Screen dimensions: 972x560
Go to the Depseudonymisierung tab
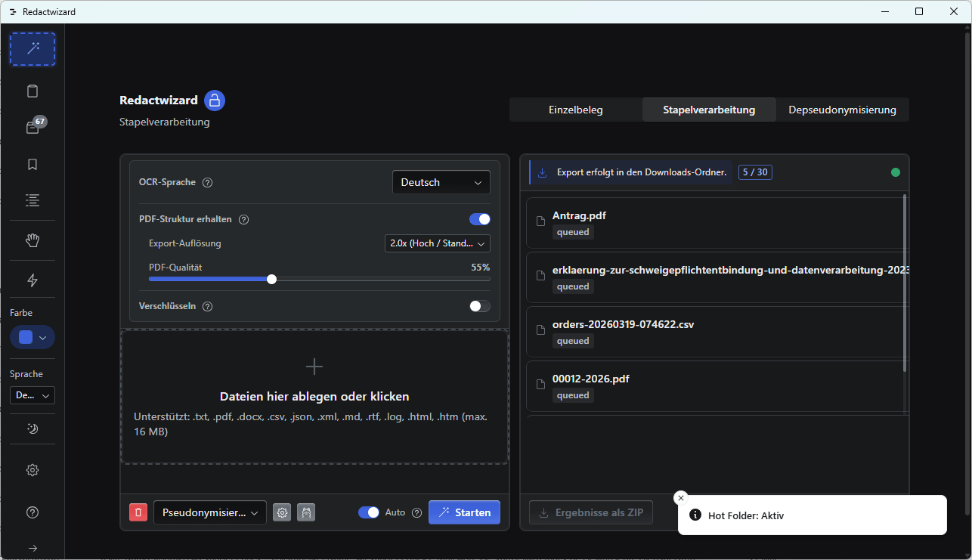(x=843, y=110)
